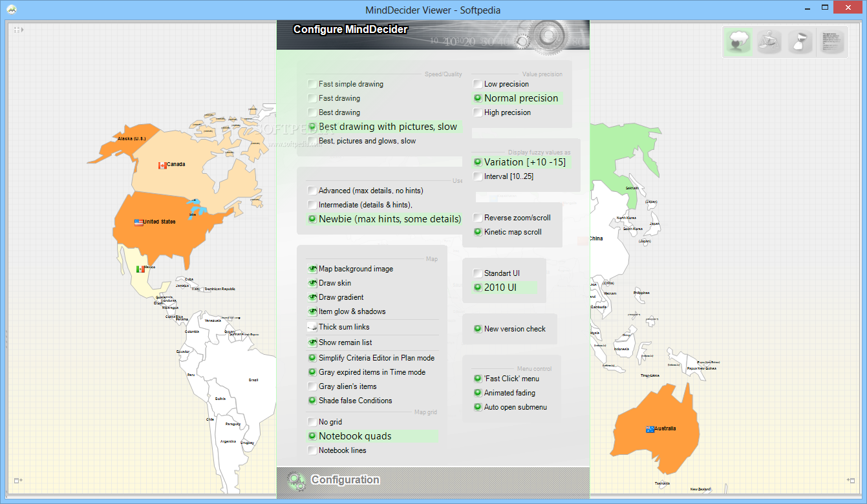Click the MindDecider app icon in title bar

coord(12,10)
